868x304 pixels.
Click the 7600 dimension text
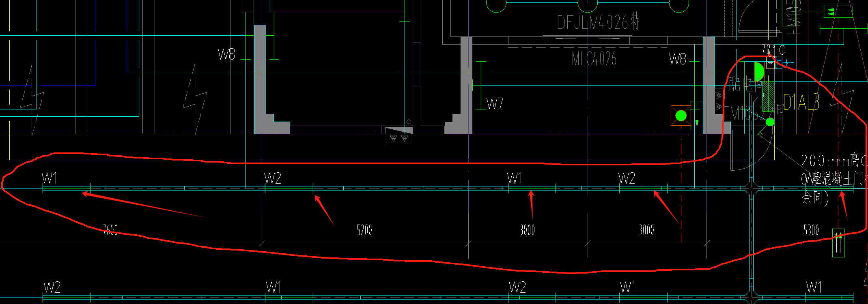coord(110,230)
